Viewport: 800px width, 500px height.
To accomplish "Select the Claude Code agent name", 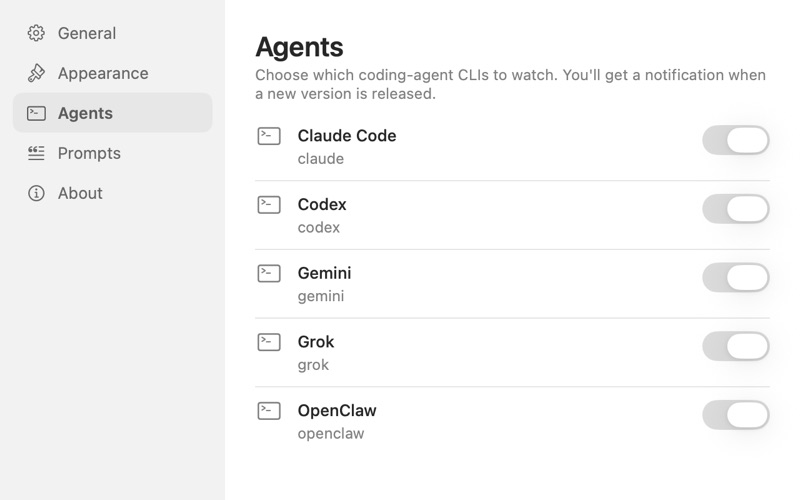I will [x=347, y=136].
